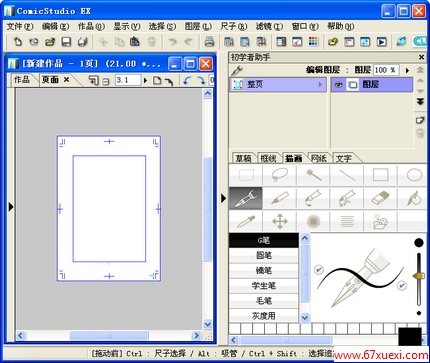
Task: Open the 滤镜 menu
Action: coord(269,26)
